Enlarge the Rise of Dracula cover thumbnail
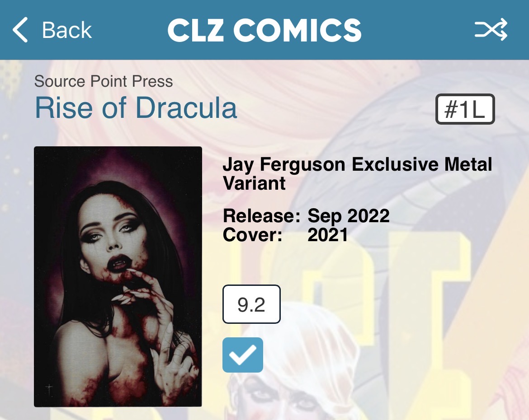The width and height of the screenshot is (529, 420). [118, 276]
